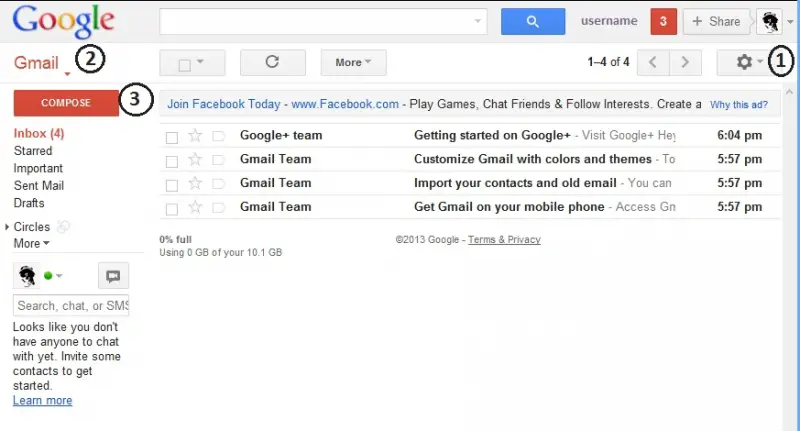Click the 0% full storage text
This screenshot has height=431, width=800.
pos(176,240)
